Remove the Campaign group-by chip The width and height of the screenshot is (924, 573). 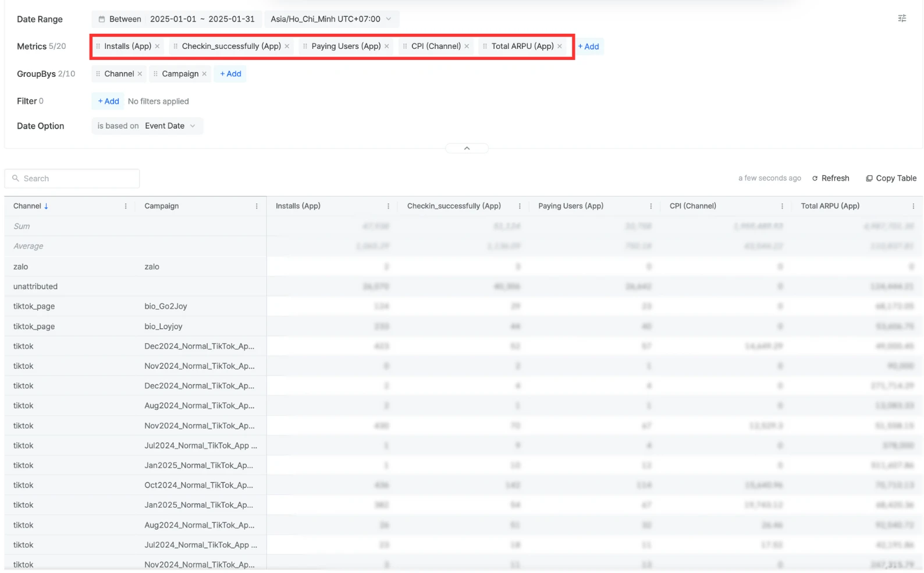click(204, 74)
